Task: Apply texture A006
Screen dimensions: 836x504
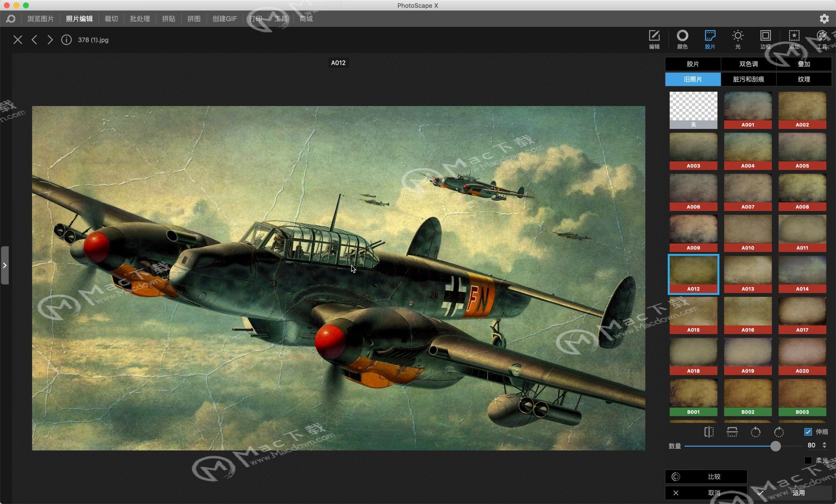Action: 693,192
